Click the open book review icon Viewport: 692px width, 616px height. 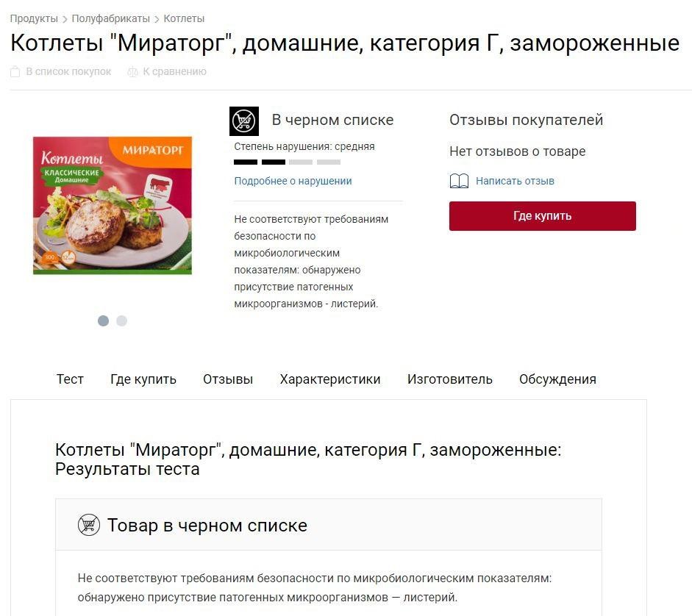459,181
